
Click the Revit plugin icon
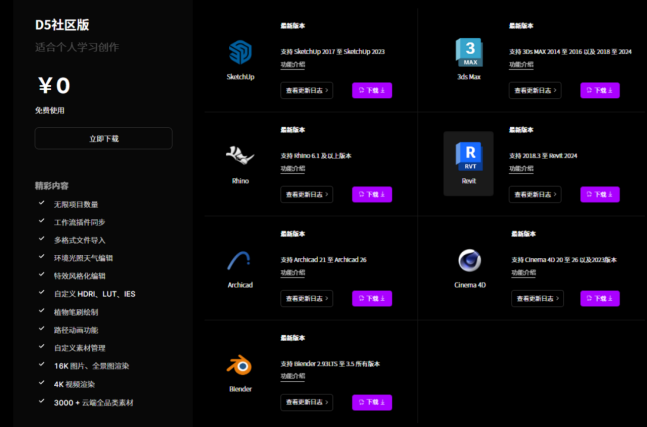click(468, 157)
